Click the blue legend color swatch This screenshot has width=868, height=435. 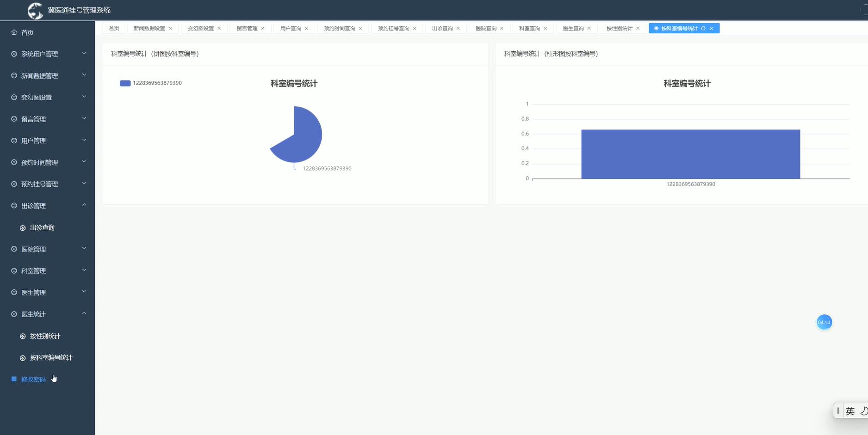click(124, 83)
